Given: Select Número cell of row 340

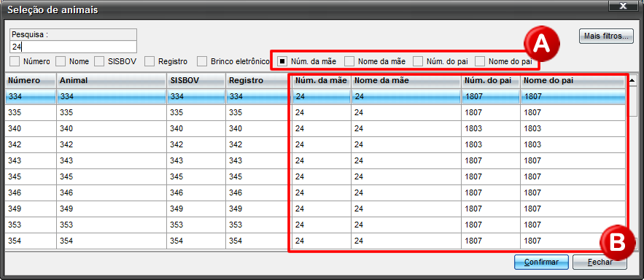Looking at the screenshot, I should [x=31, y=128].
